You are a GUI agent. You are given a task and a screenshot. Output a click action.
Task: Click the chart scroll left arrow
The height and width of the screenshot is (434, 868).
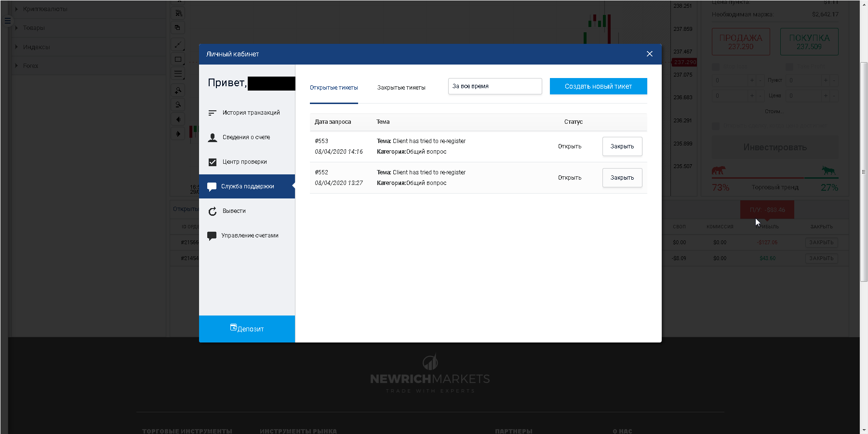tap(178, 119)
